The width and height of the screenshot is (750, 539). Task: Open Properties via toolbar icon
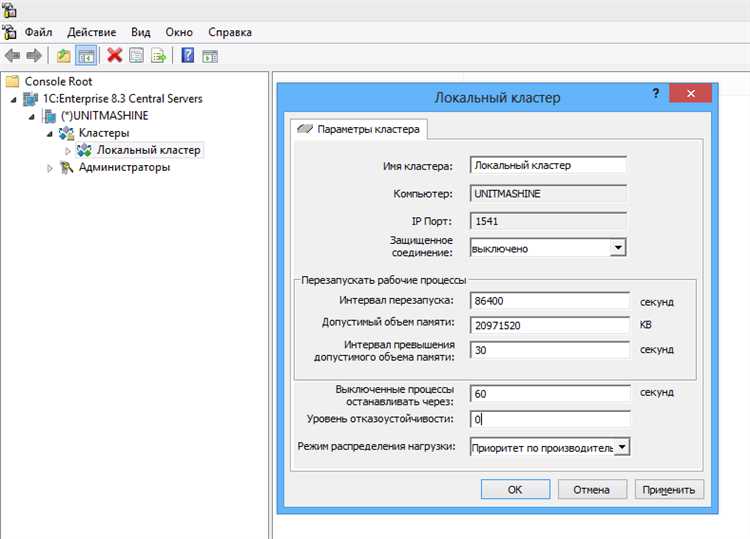(137, 55)
